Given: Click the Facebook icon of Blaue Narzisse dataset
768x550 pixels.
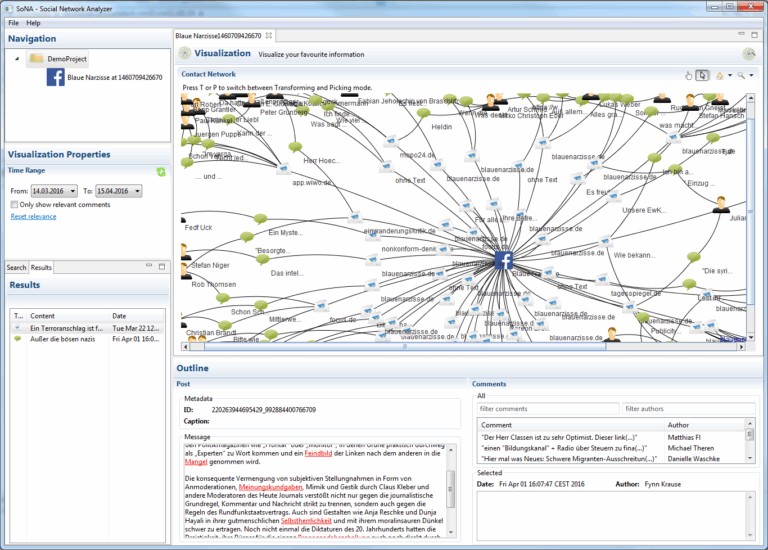Looking at the screenshot, I should [55, 77].
